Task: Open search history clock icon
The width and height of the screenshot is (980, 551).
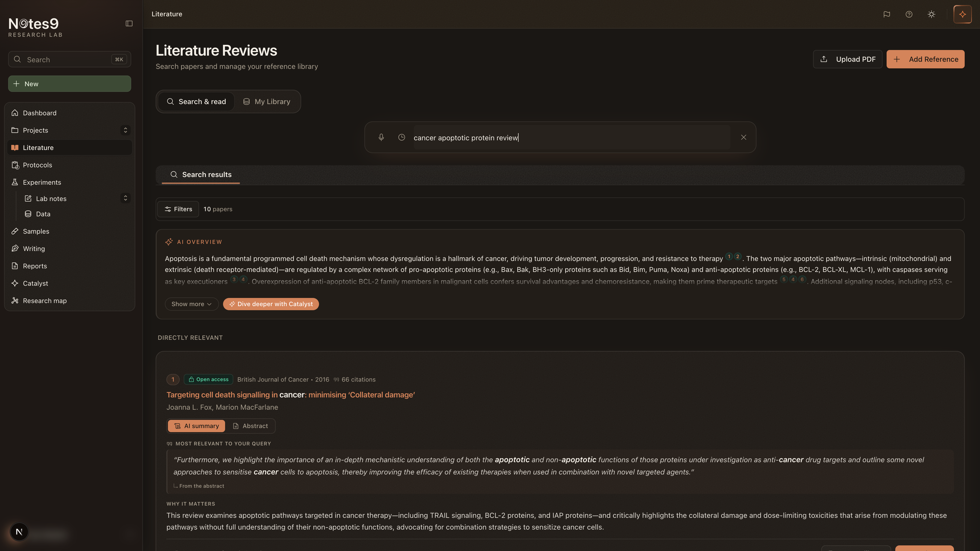Action: [x=401, y=137]
